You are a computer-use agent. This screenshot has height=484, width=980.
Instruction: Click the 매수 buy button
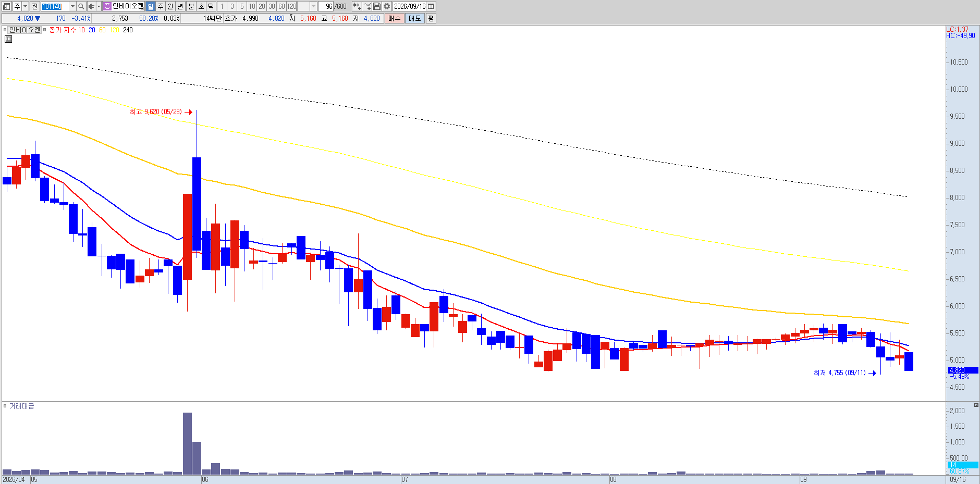(x=395, y=18)
